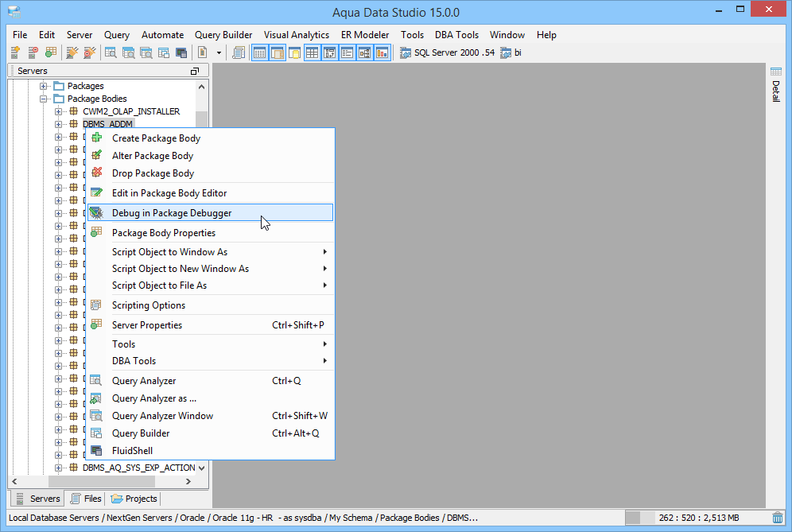Choose Query Builder in context menu
792x532 pixels.
click(x=210, y=433)
